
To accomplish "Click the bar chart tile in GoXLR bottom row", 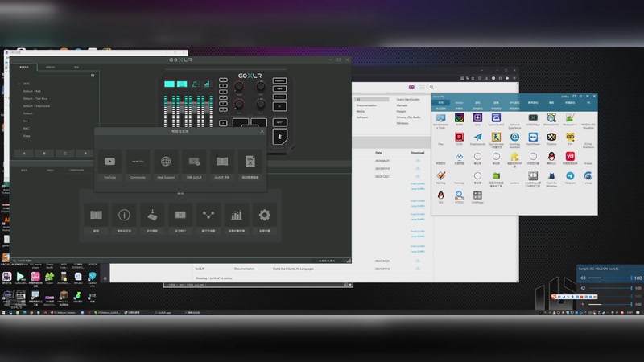I will pos(237,218).
